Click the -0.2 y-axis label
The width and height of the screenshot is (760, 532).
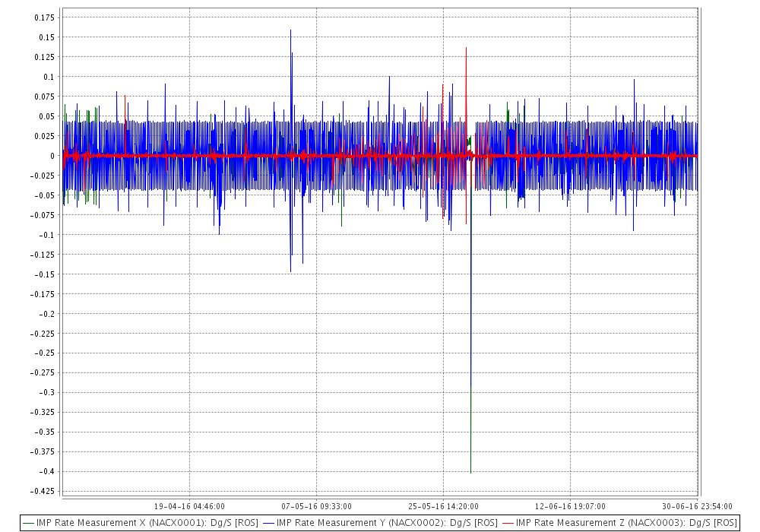[46, 314]
